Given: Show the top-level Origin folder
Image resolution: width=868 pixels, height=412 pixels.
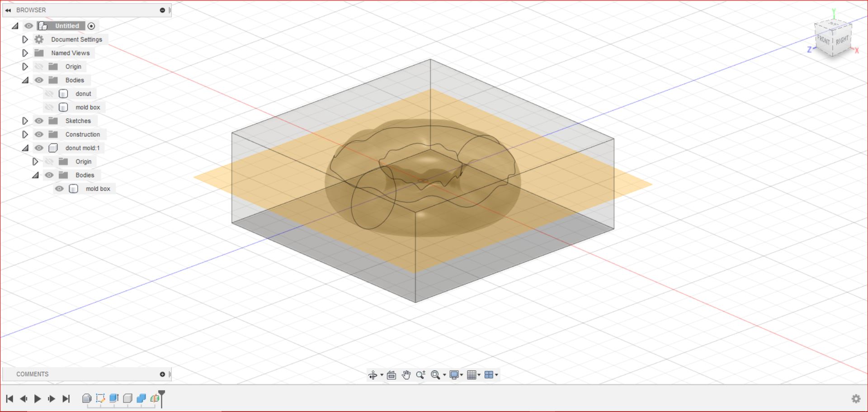Looking at the screenshot, I should pyautogui.click(x=39, y=66).
